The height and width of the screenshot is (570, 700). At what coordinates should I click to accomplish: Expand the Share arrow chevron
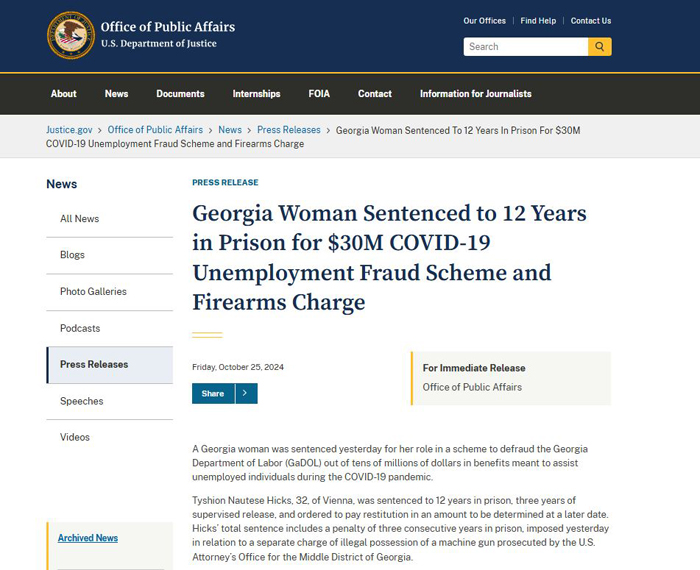coord(246,393)
